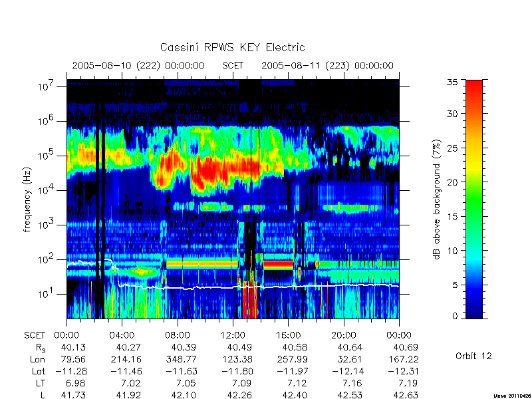Click the LT value 7.19
The height and width of the screenshot is (399, 532).
(x=408, y=383)
